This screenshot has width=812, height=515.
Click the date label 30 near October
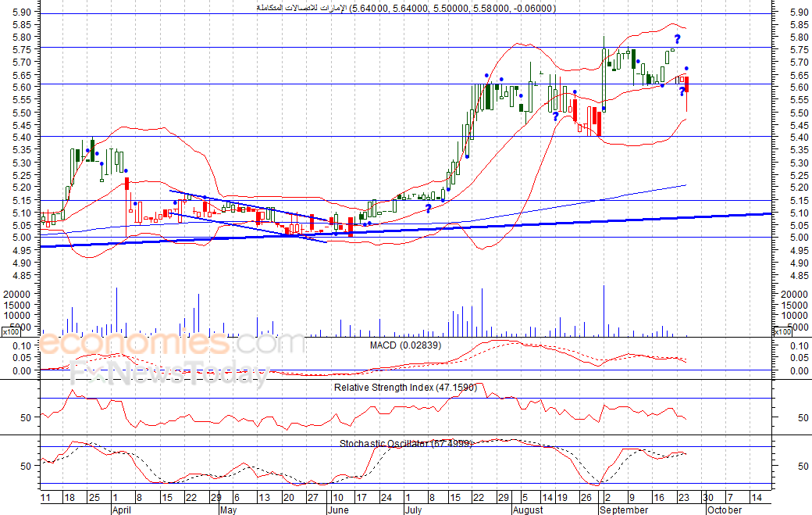pos(708,497)
